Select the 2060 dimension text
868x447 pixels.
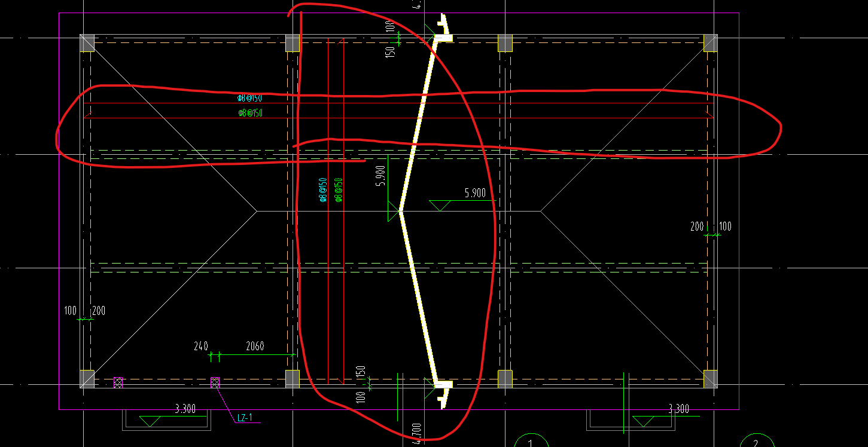pos(255,346)
